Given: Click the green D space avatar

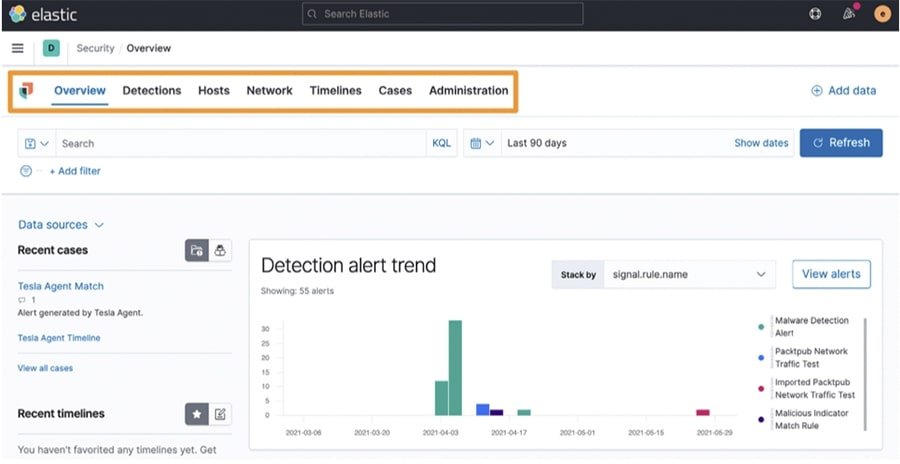Looking at the screenshot, I should click(51, 48).
